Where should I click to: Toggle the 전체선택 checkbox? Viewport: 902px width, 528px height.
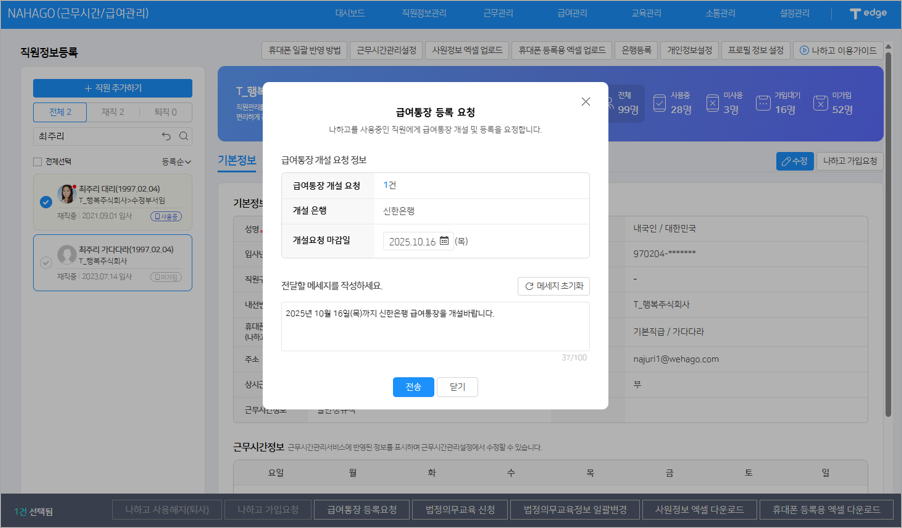pyautogui.click(x=37, y=162)
